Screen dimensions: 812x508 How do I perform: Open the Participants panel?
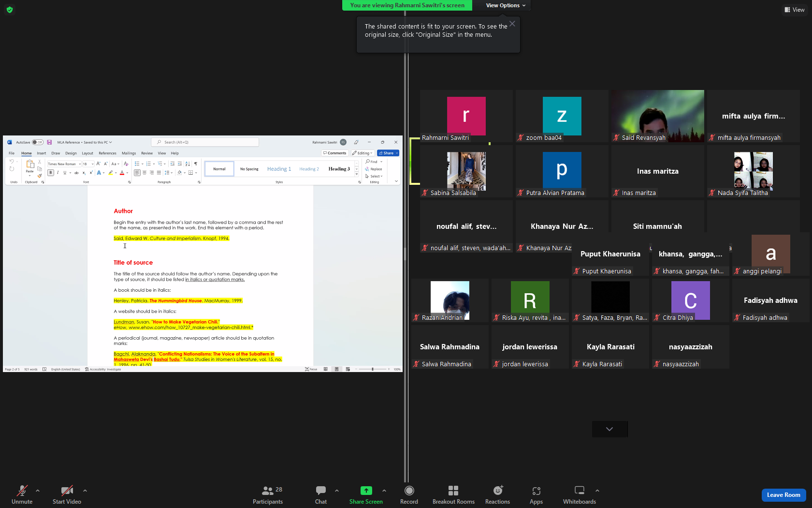pyautogui.click(x=268, y=495)
